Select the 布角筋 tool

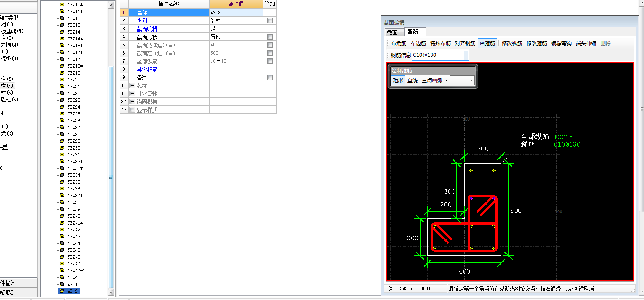tap(399, 43)
